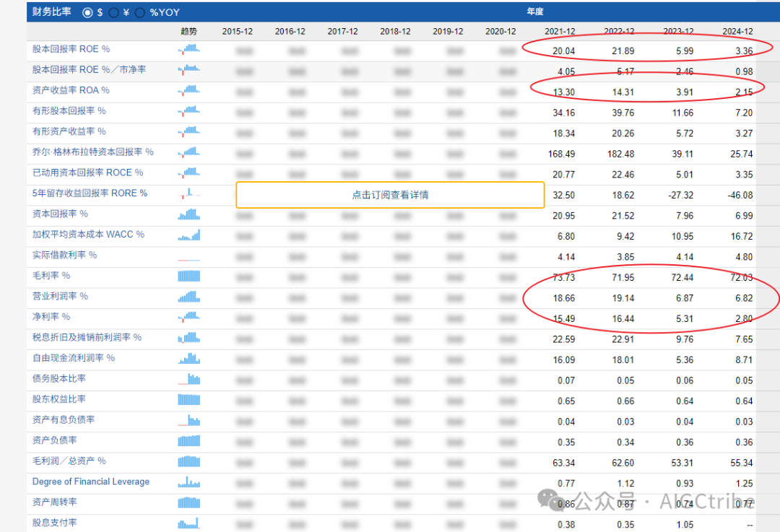Click the 2023-12 column header

[678, 31]
